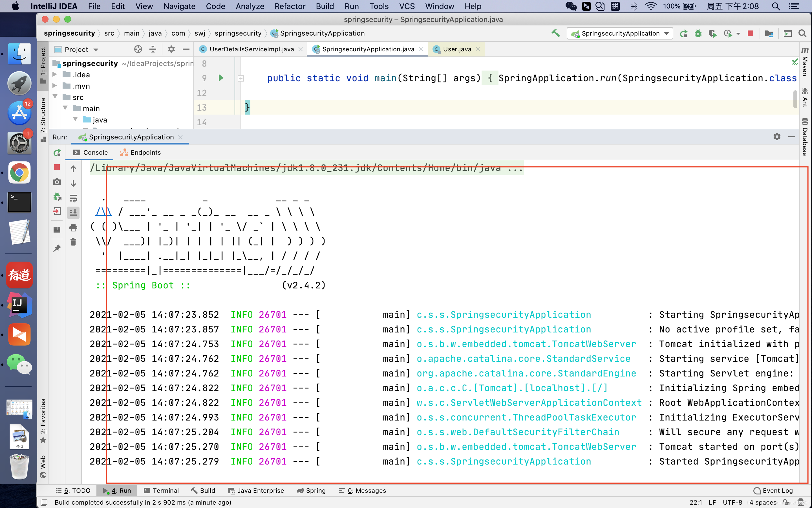The image size is (812, 508).
Task: Click the down arrow stack trace icon
Action: coord(73,183)
